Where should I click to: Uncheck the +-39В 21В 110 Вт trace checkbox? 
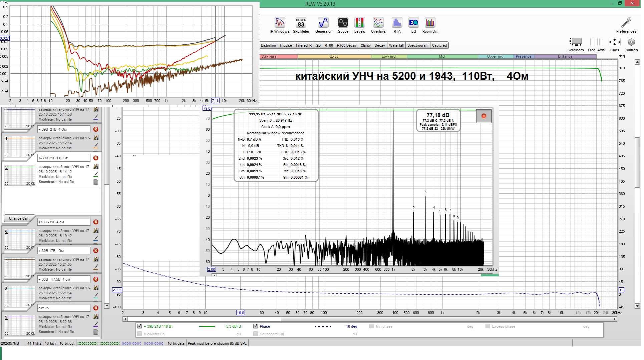point(139,326)
